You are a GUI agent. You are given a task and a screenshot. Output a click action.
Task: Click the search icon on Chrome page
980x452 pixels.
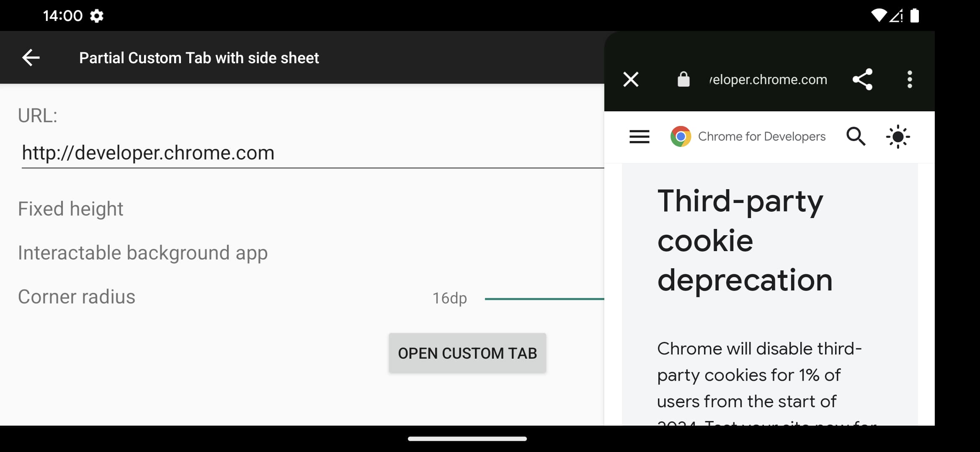pos(856,136)
